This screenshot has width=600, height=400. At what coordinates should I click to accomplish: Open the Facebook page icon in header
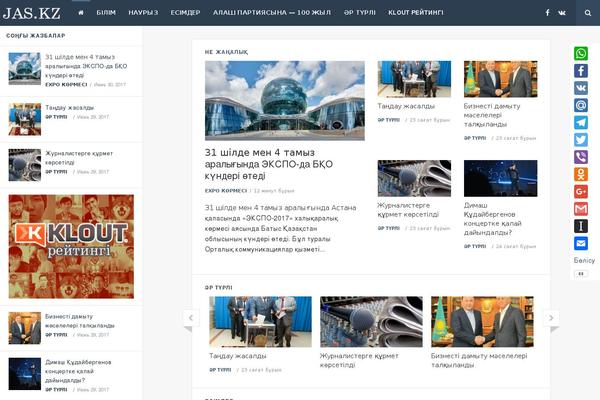[x=548, y=13]
